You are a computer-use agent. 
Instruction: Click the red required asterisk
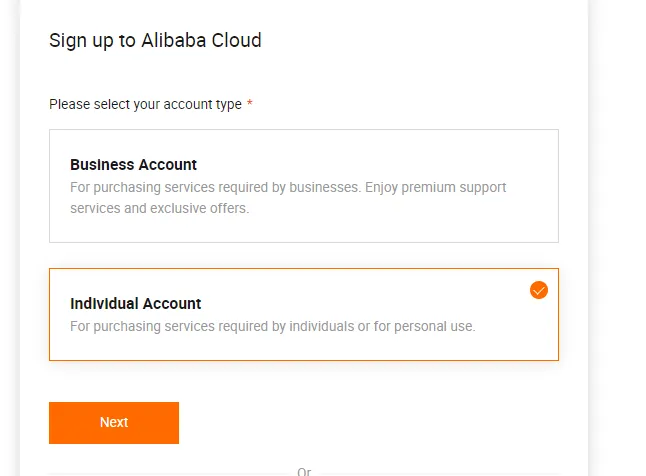250,104
